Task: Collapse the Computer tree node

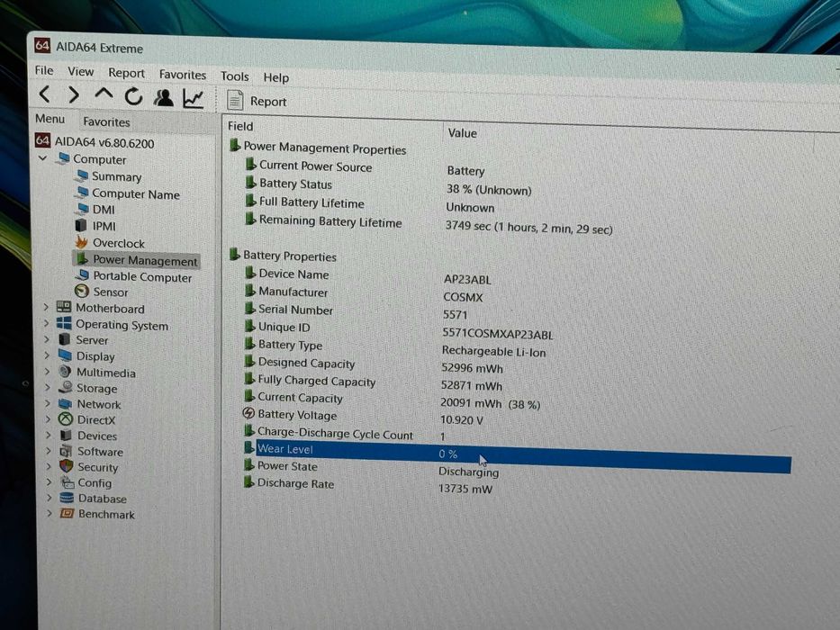Action: pyautogui.click(x=43, y=158)
